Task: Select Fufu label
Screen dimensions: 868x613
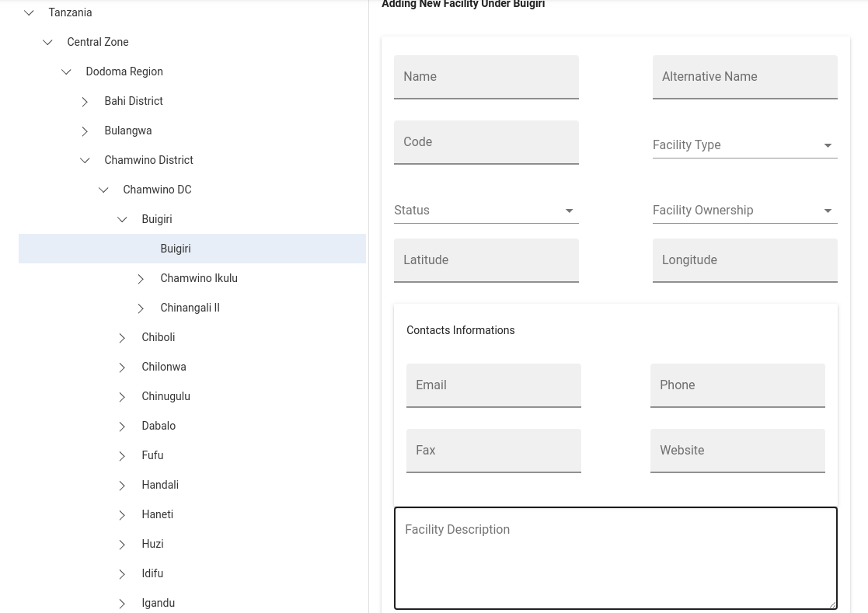Action: 152,455
